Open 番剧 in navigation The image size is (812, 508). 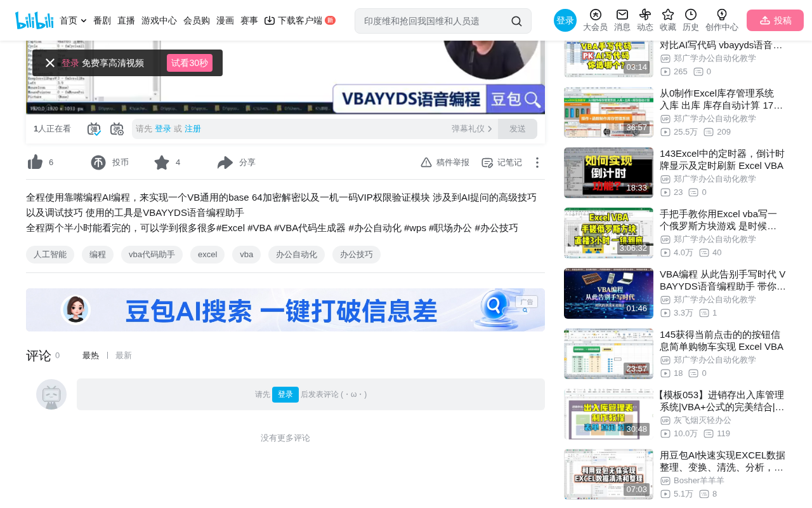pos(102,20)
